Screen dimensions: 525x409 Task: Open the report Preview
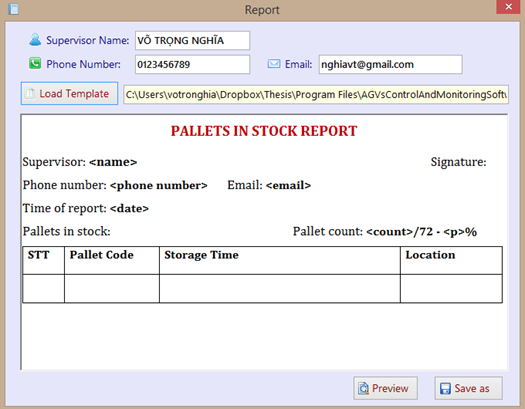point(385,388)
